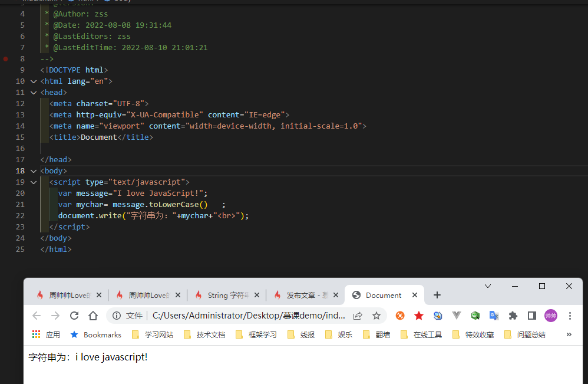The height and width of the screenshot is (384, 588).
Task: Click the 'I love JavaScript!' string literal
Action: pyautogui.click(x=158, y=193)
